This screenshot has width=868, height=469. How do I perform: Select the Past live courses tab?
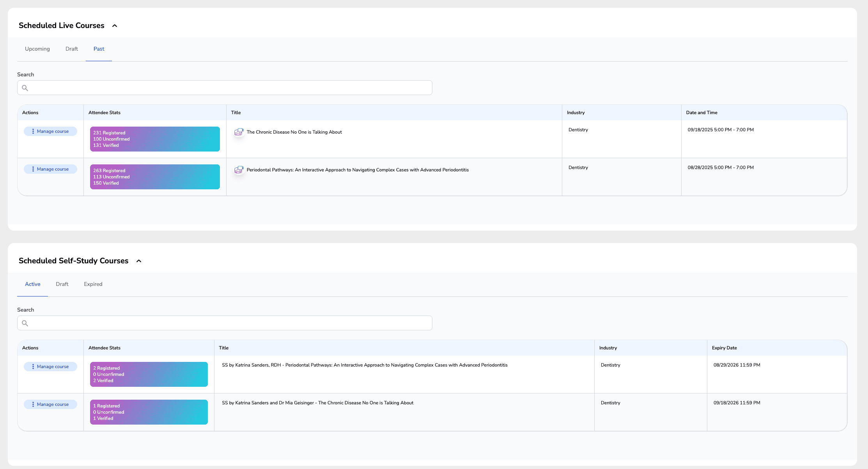(99, 49)
